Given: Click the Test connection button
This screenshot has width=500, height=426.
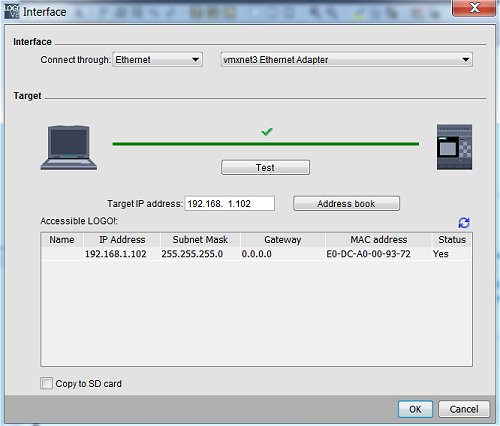Looking at the screenshot, I should coord(265,167).
